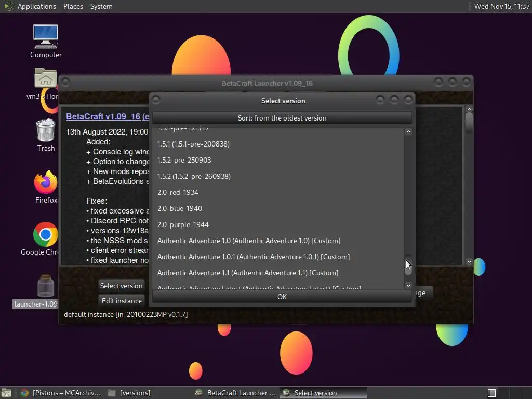This screenshot has width=532, height=399.
Task: Switch to Pistons MCArchive Chrome taskbar item
Action: [61, 393]
